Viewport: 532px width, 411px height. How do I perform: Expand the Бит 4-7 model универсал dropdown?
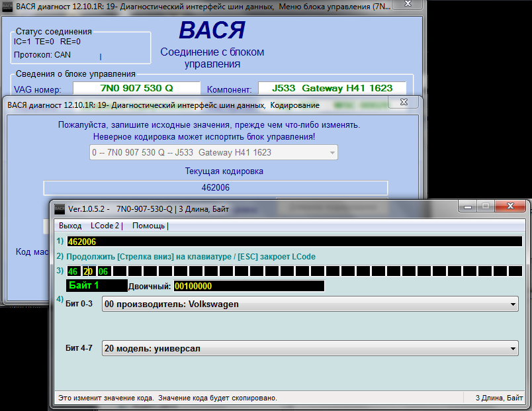point(310,348)
